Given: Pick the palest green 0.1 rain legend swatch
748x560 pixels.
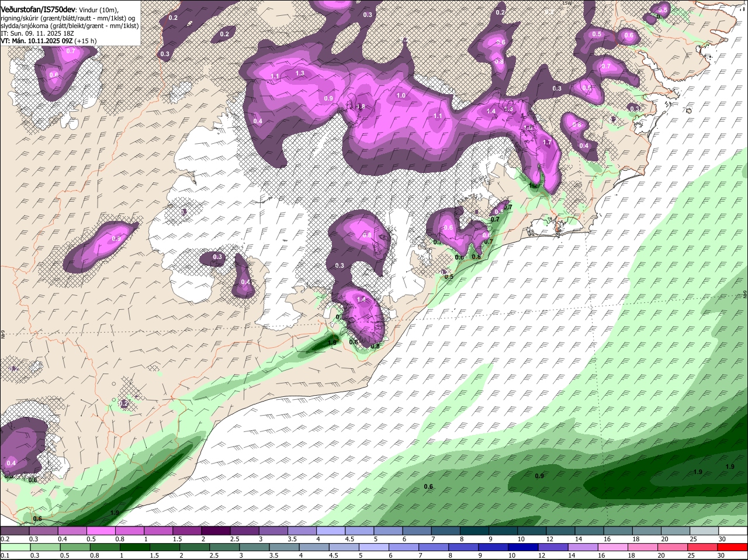Looking at the screenshot, I should (x=15, y=547).
